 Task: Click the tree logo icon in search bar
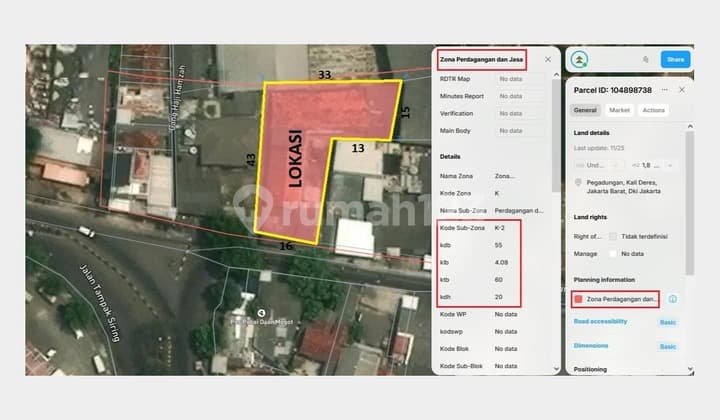[x=579, y=60]
